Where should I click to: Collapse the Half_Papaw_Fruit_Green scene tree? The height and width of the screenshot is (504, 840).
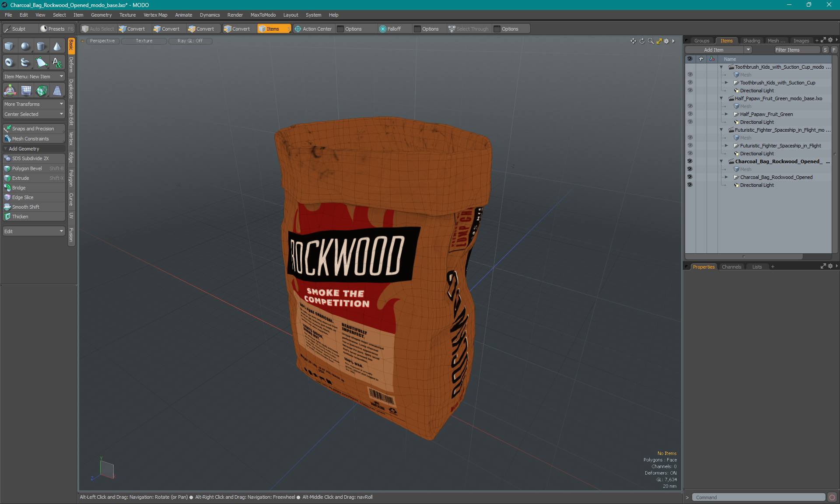721,98
